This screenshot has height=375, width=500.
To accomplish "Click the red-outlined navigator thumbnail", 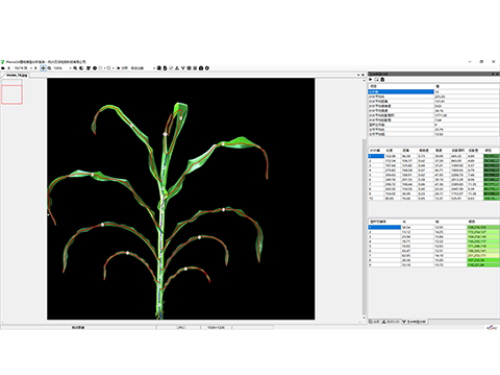I will pos(12,94).
